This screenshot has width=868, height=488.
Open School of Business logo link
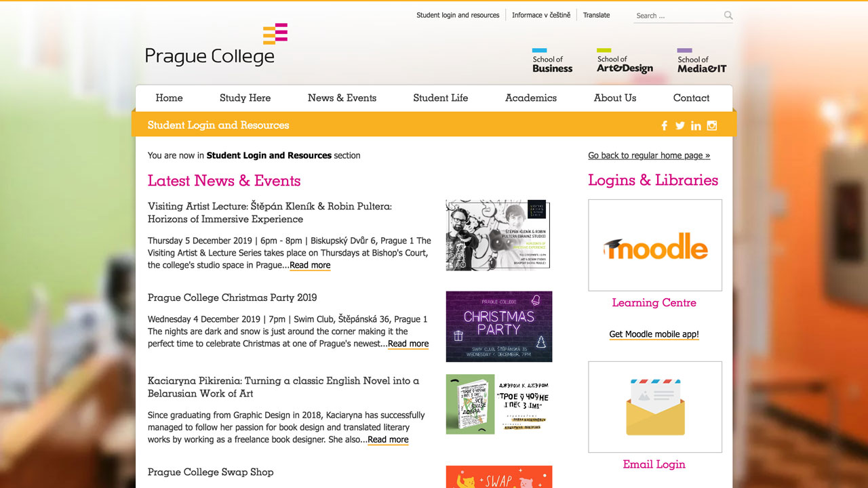coord(552,62)
